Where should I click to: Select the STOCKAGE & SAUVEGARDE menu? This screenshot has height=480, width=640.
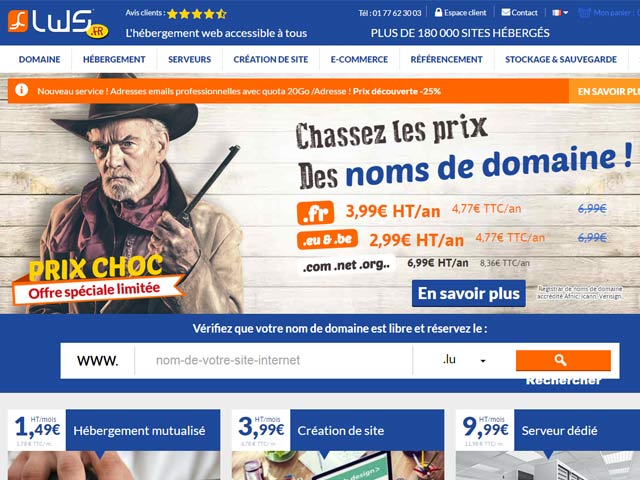tap(561, 59)
